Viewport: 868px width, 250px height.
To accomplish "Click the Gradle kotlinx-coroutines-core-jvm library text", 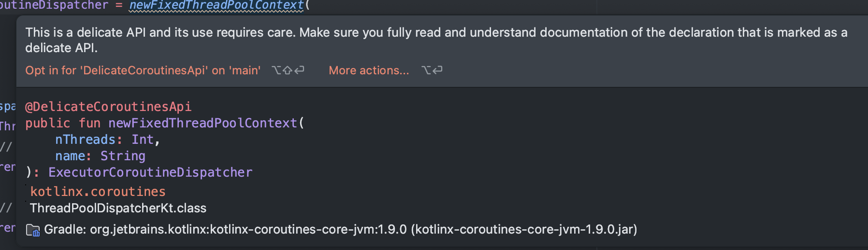I will click(x=340, y=229).
